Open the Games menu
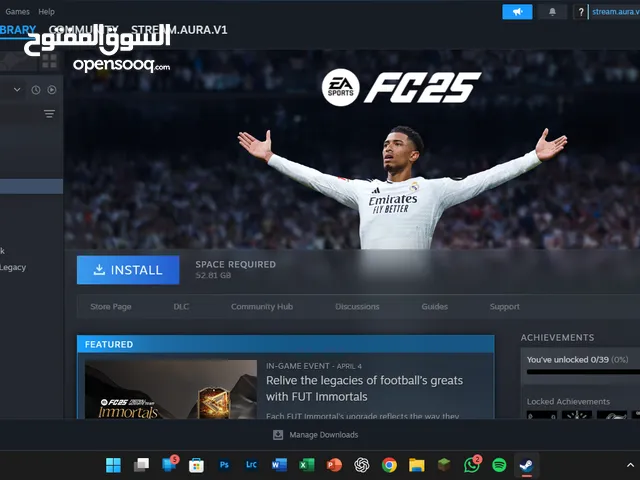The width and height of the screenshot is (640, 480). [x=18, y=12]
